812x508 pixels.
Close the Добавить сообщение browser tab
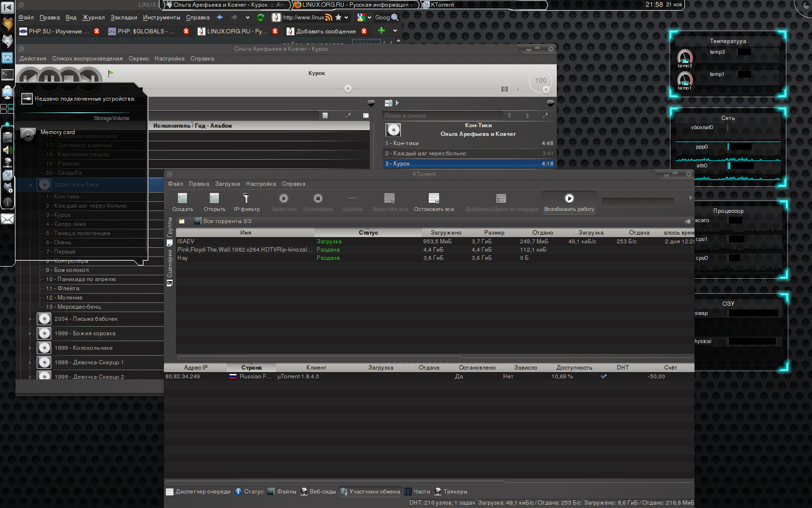click(x=364, y=31)
